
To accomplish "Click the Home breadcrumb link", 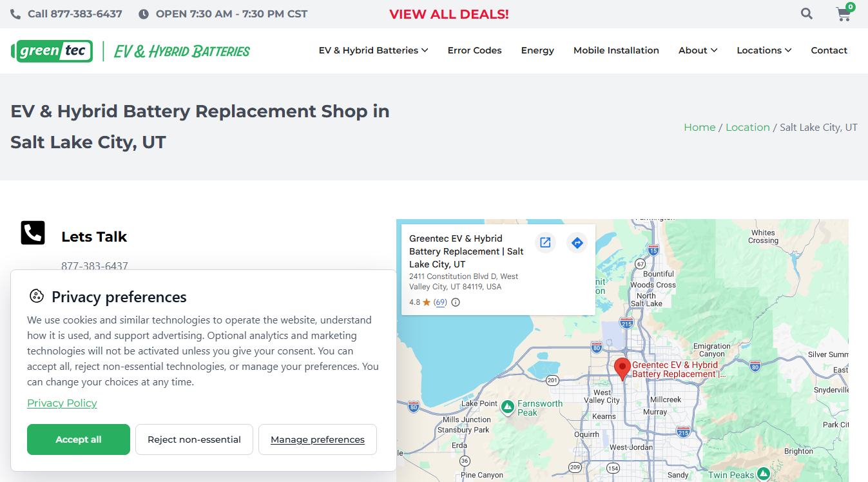I will click(x=699, y=128).
